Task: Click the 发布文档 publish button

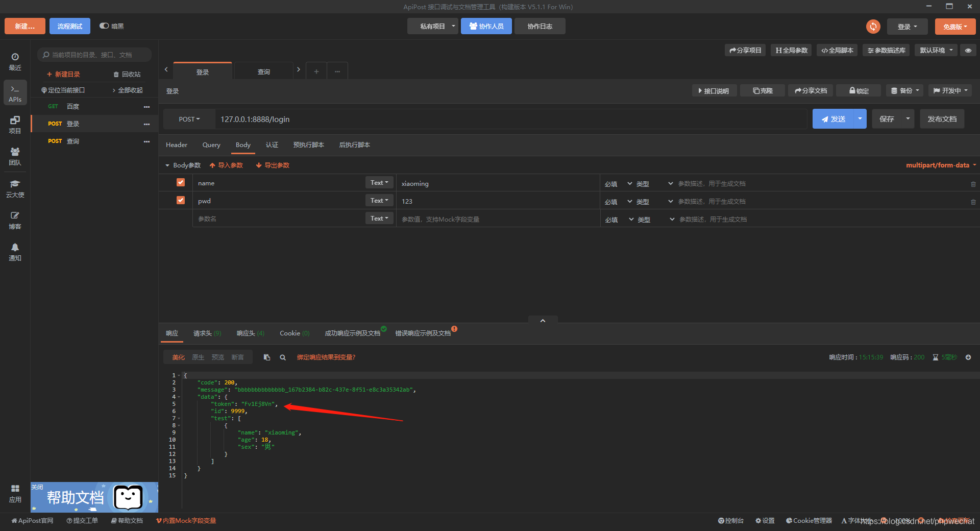Action: pos(942,119)
